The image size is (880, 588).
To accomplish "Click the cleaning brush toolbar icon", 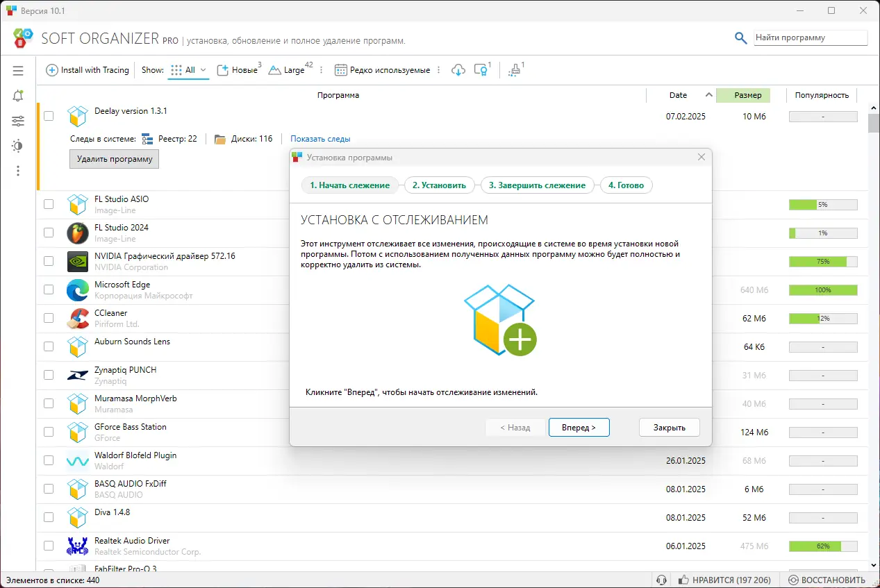I will click(515, 70).
